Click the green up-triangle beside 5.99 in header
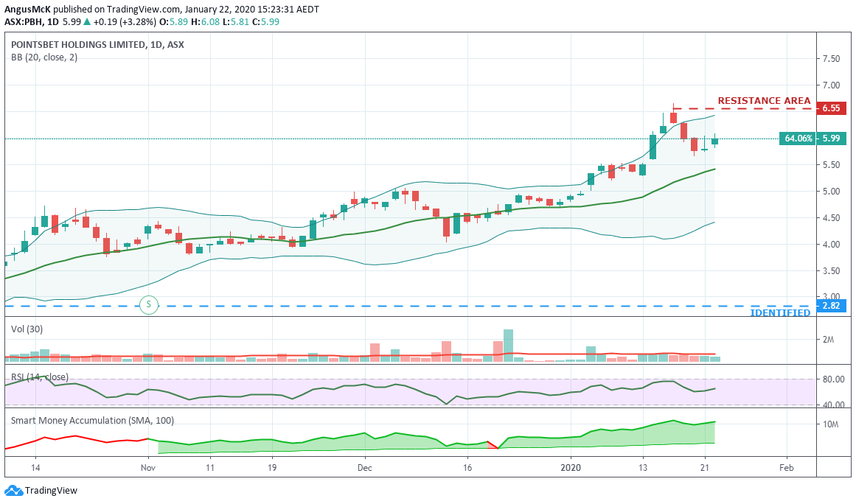856x504 pixels. 87,22
